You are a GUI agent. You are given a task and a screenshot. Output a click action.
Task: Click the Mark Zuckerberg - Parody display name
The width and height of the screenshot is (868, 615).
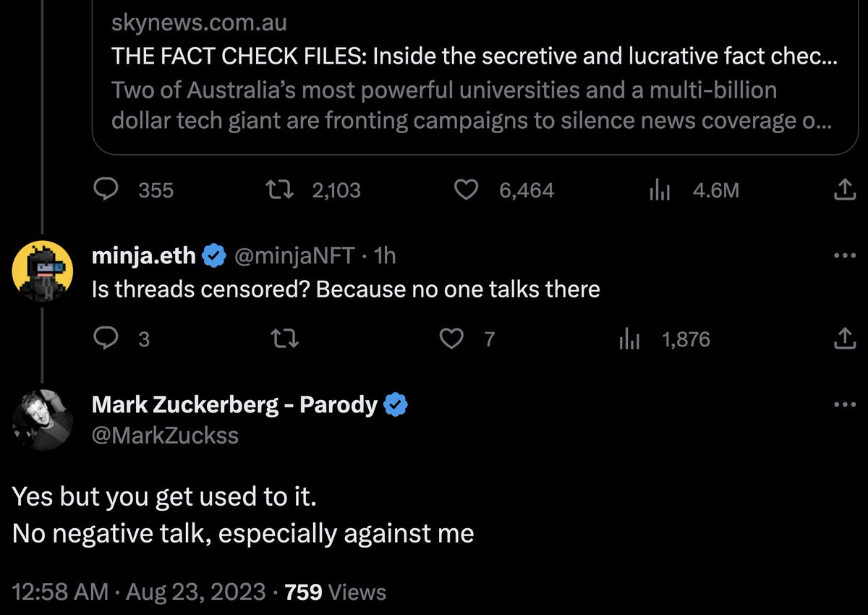click(234, 405)
